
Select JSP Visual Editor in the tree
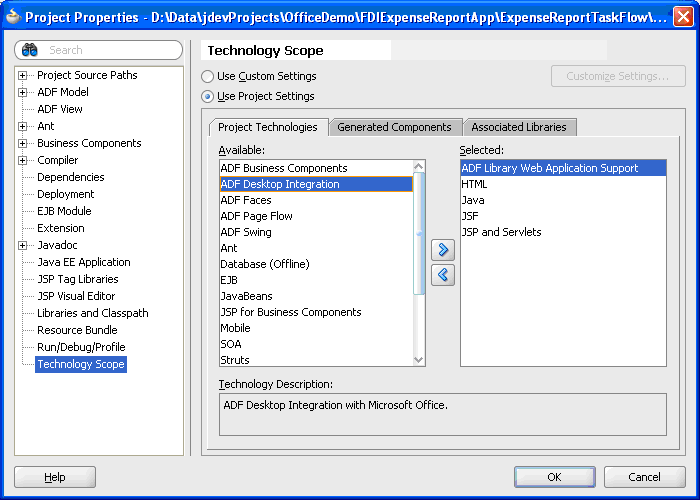pos(76,296)
